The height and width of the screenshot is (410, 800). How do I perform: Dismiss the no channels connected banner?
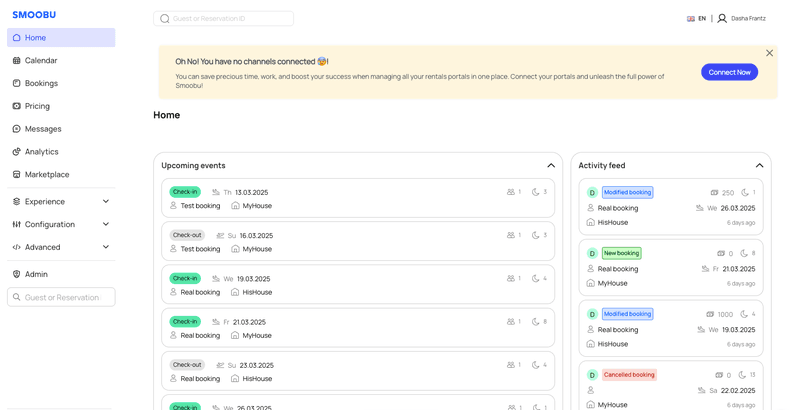click(x=769, y=53)
